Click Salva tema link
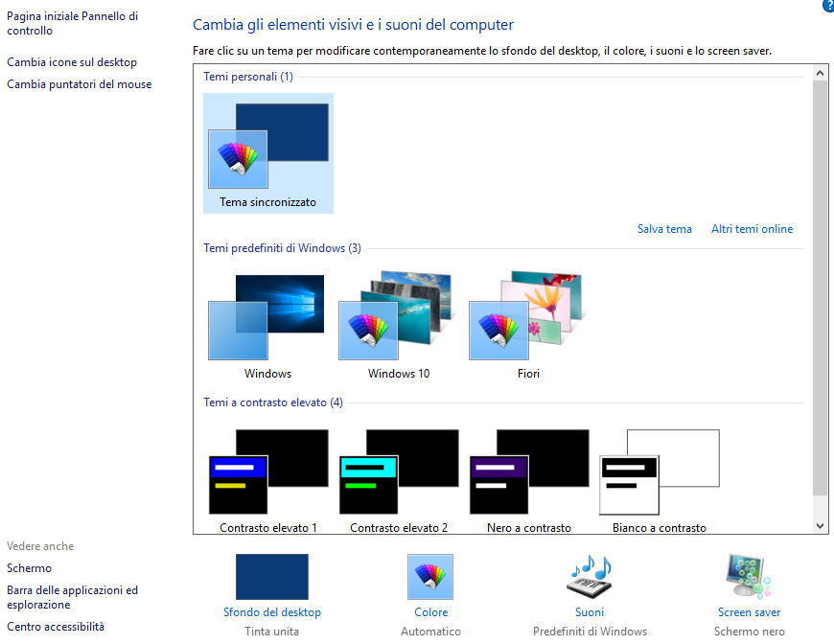This screenshot has width=834, height=644. point(664,229)
